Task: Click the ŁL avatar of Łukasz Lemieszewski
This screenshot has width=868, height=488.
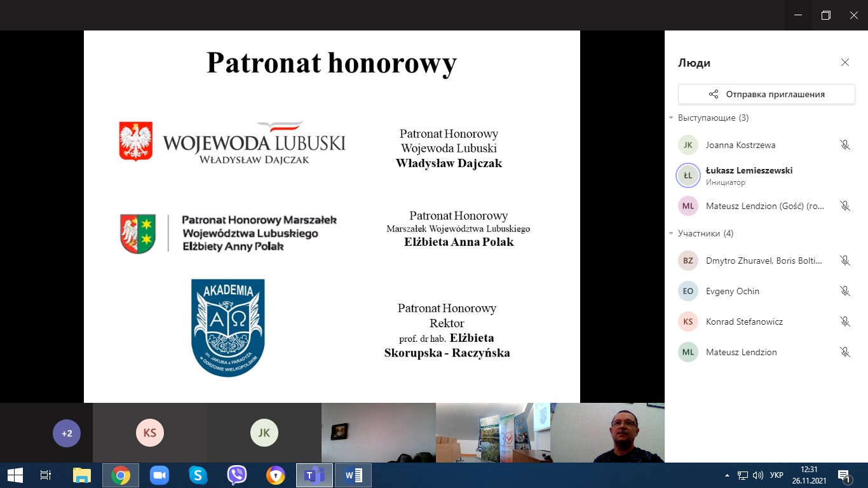Action: 688,175
